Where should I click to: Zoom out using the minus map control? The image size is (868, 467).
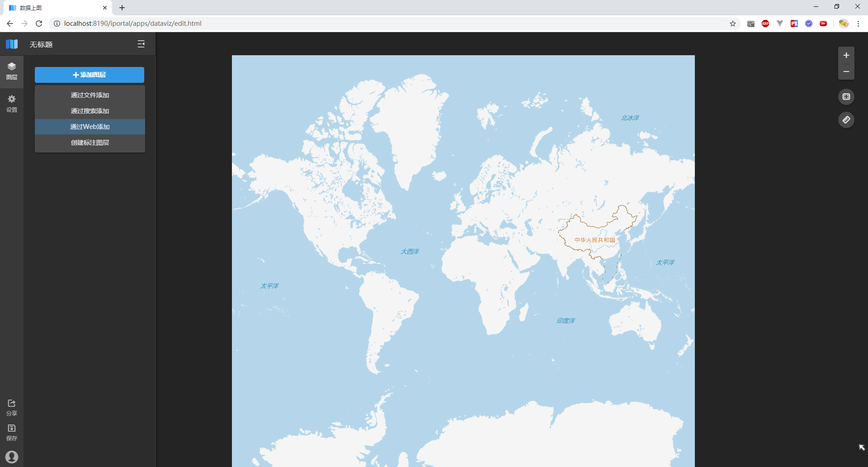pyautogui.click(x=846, y=71)
